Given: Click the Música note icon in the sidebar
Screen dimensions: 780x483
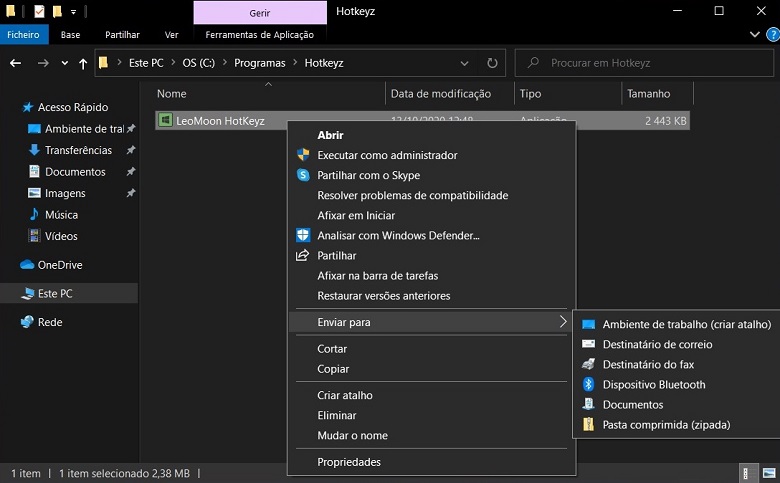Looking at the screenshot, I should [x=34, y=214].
